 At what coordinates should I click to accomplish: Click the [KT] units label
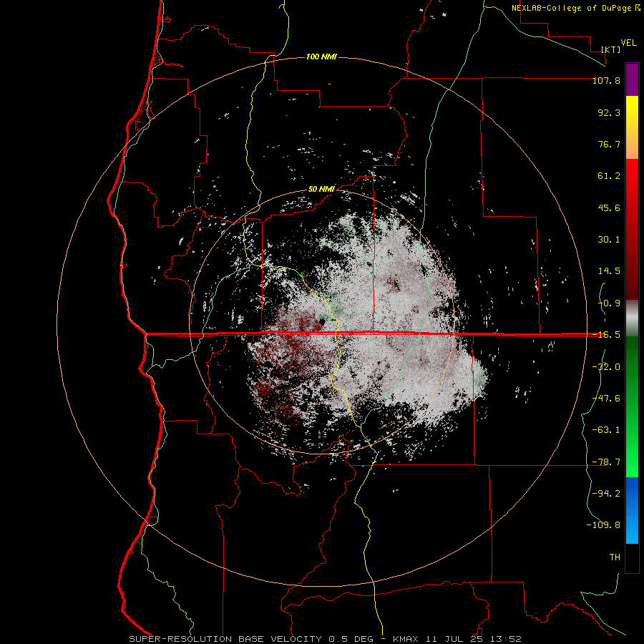tap(611, 49)
